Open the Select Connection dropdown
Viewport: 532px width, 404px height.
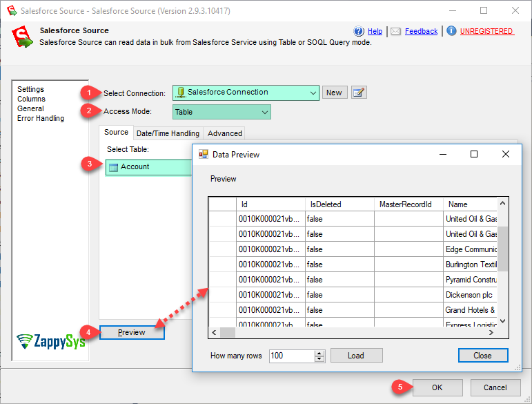pos(246,93)
